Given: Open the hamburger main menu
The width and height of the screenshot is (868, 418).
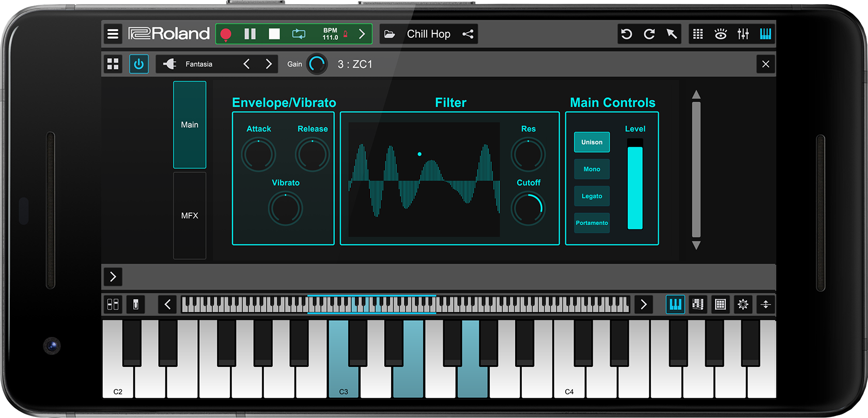Looking at the screenshot, I should click(x=113, y=34).
